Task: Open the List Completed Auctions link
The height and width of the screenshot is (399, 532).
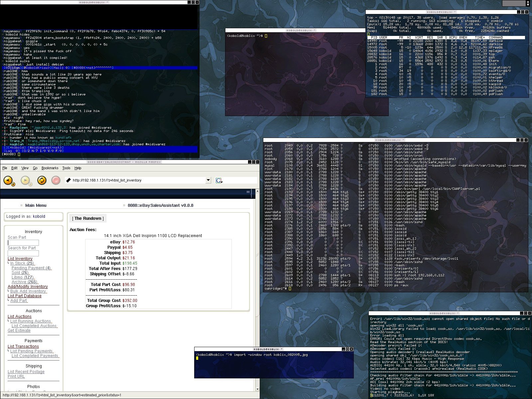Action: tap(35, 326)
